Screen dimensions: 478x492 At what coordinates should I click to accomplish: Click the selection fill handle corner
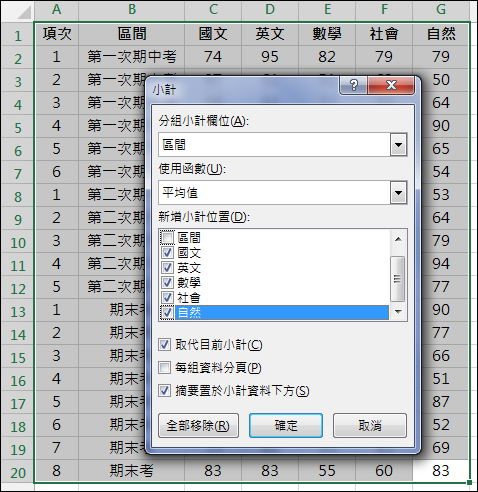[469, 482]
